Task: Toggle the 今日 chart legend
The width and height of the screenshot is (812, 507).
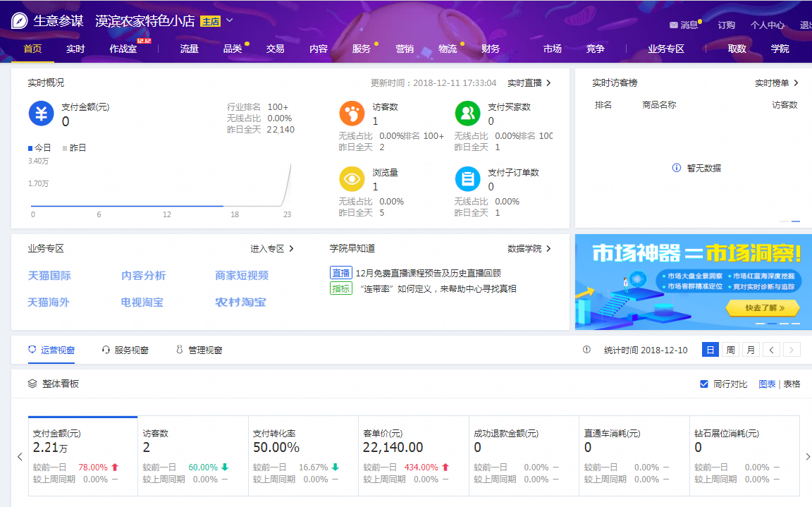Action: tap(39, 148)
